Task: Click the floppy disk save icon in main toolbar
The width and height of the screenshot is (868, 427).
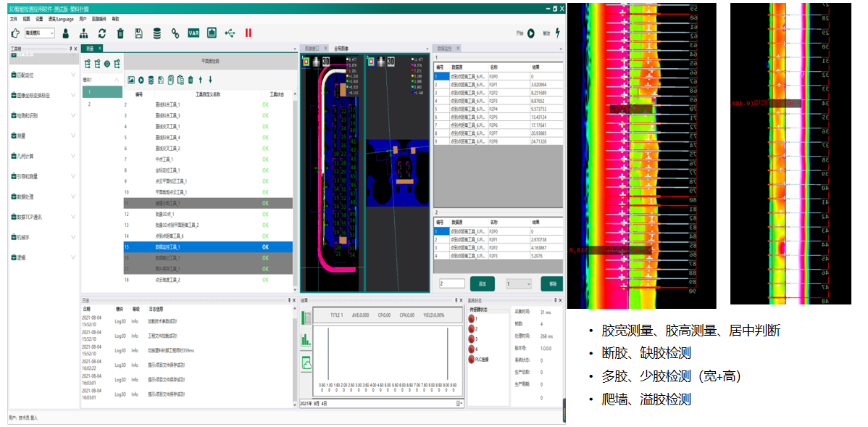Action: [139, 33]
